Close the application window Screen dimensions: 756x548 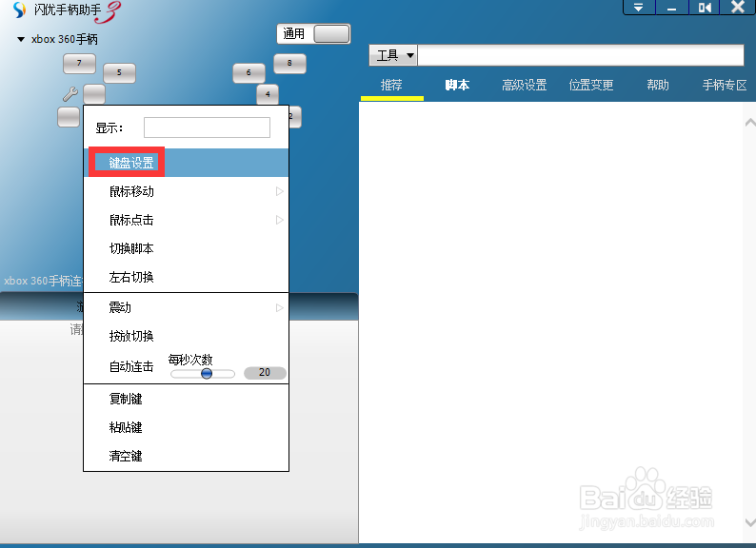(x=738, y=8)
